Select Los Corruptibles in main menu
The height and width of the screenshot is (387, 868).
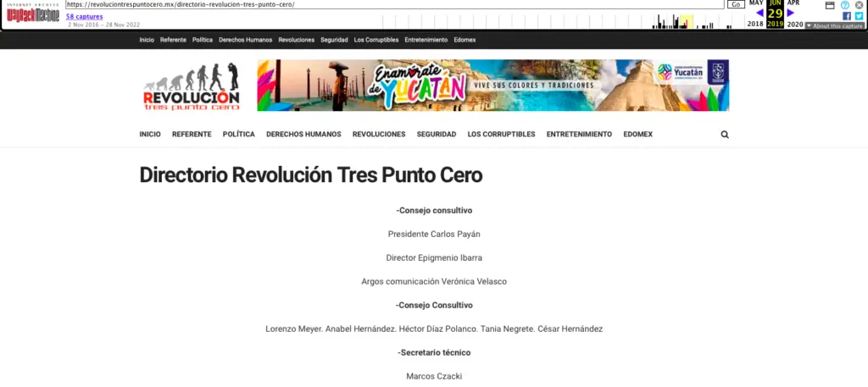[501, 135]
